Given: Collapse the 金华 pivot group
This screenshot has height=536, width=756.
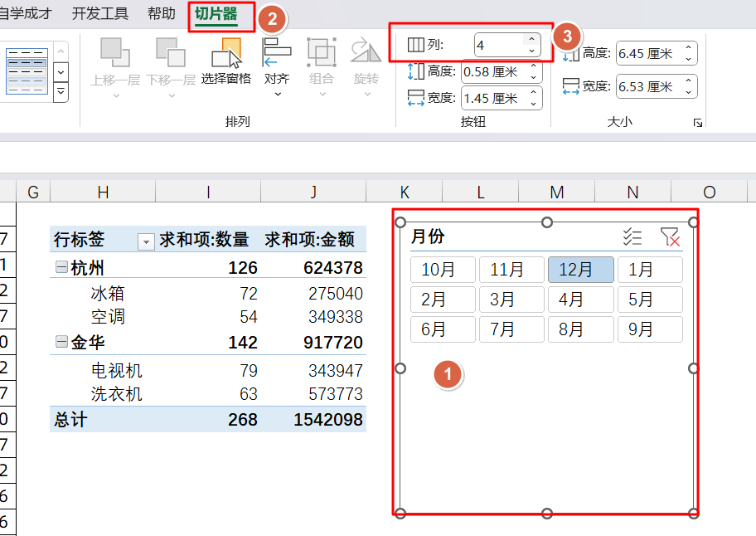Looking at the screenshot, I should click(x=61, y=342).
